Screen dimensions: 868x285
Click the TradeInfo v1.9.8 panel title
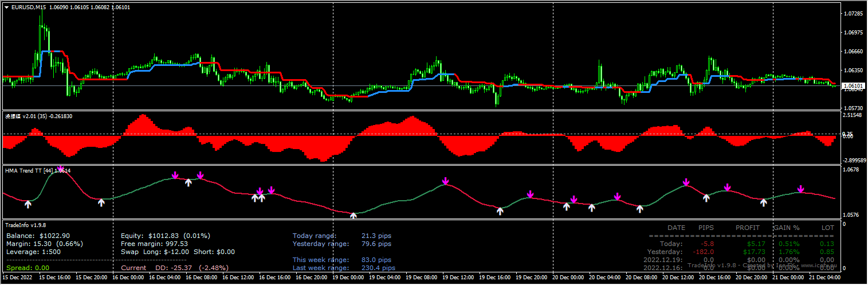point(26,225)
